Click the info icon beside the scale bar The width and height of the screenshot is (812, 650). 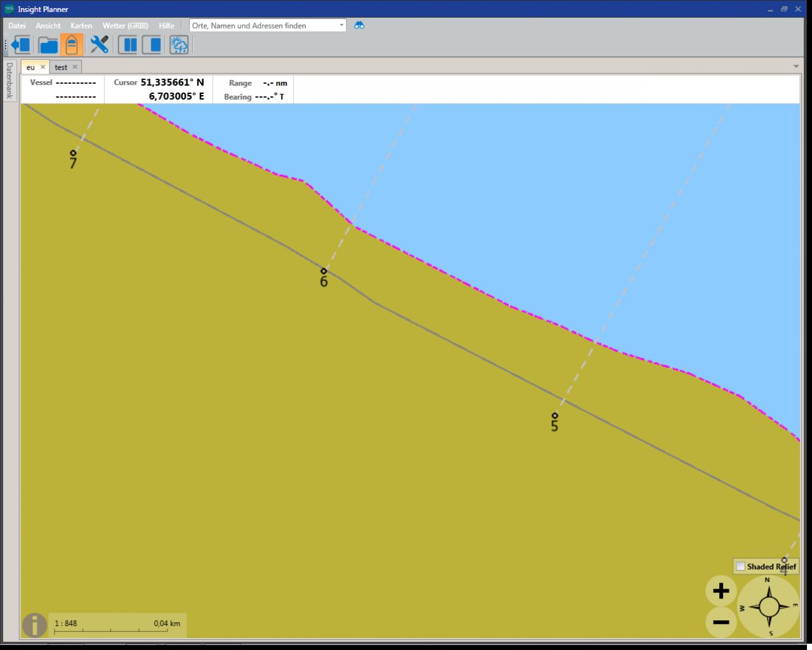tap(34, 625)
